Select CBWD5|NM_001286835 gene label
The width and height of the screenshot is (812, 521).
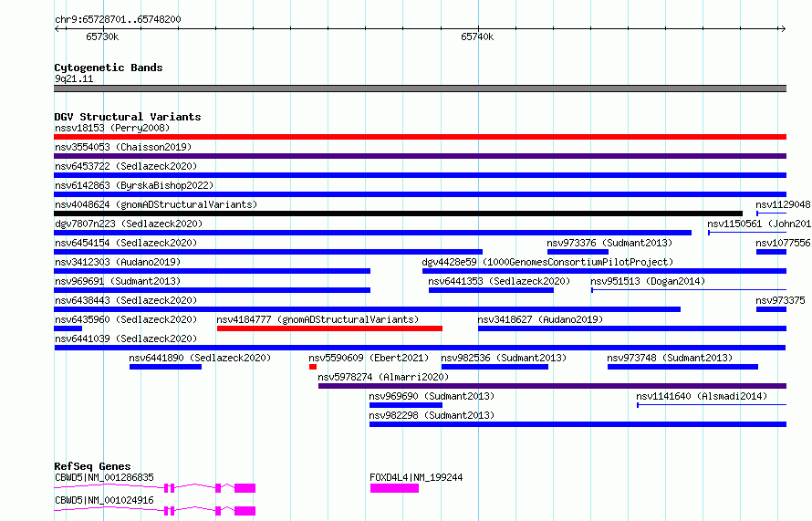point(104,477)
